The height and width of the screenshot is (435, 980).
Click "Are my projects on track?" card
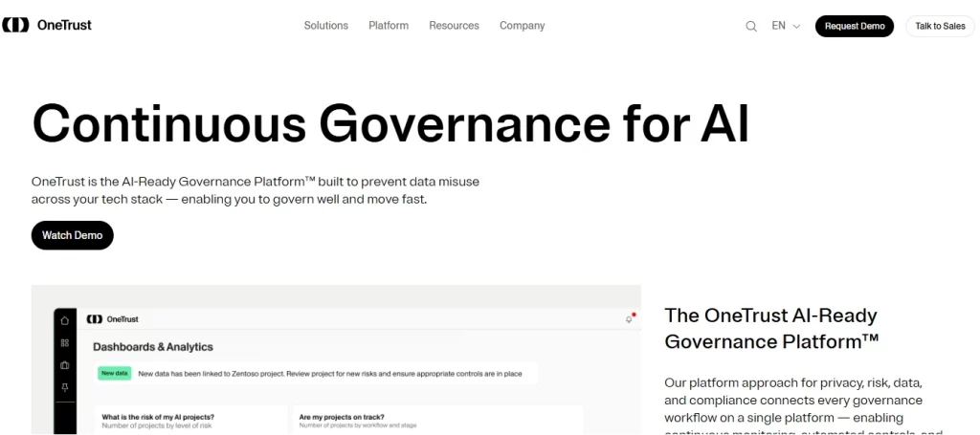pos(437,420)
